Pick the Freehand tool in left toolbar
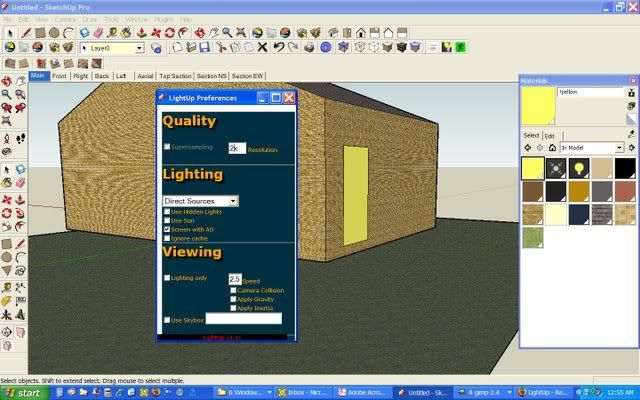640x400 pixels. coord(20,270)
